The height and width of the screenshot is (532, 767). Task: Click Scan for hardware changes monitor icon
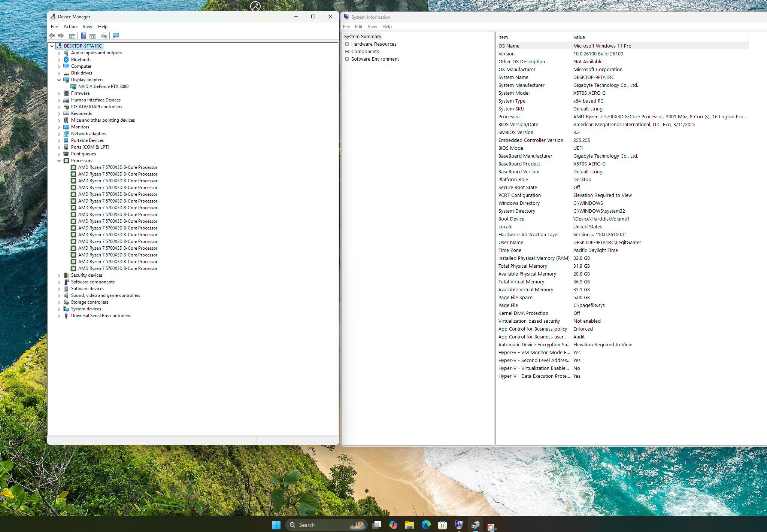tap(116, 36)
